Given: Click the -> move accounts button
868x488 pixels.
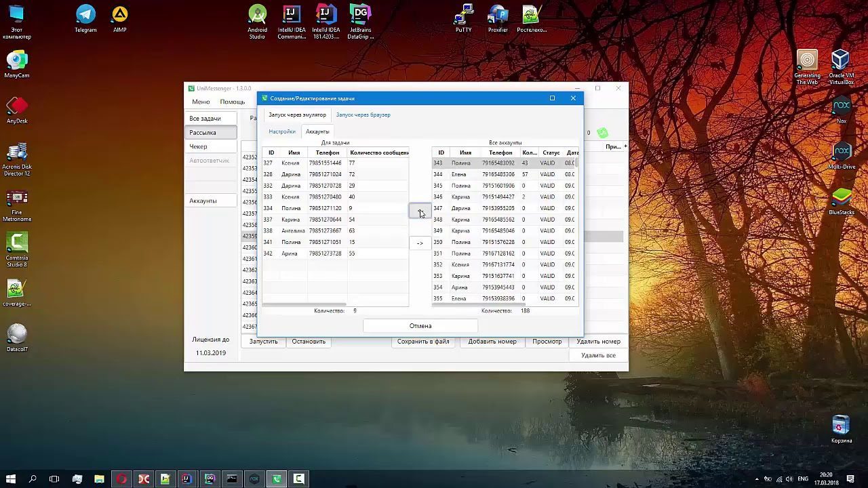Looking at the screenshot, I should click(x=420, y=243).
